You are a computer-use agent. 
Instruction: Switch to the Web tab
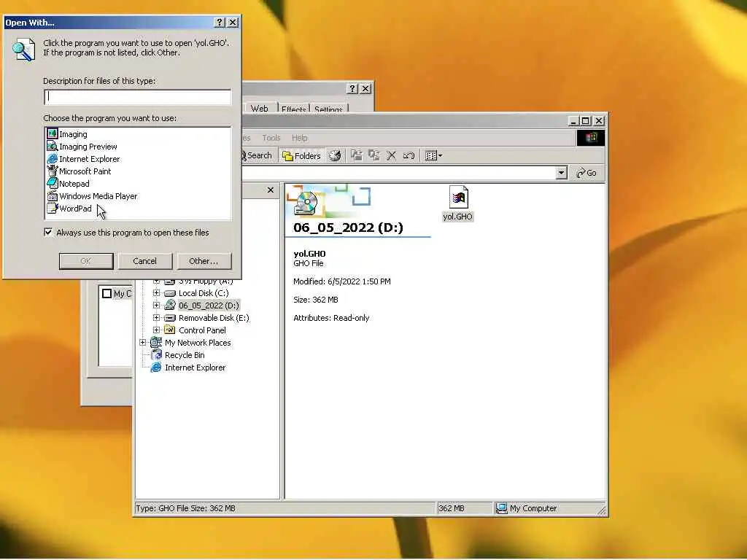point(260,108)
